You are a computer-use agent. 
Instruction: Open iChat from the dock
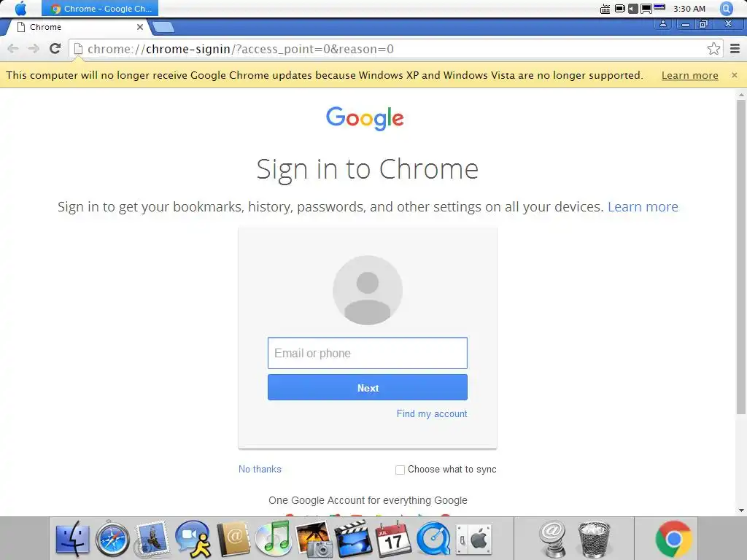pyautogui.click(x=193, y=540)
